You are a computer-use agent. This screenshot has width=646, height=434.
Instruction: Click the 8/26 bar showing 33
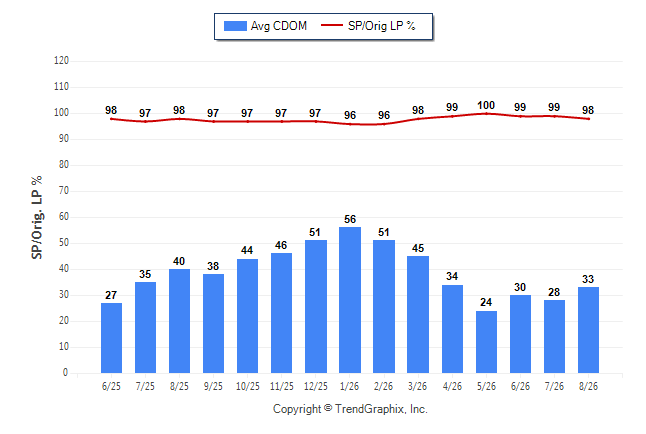tap(588, 330)
